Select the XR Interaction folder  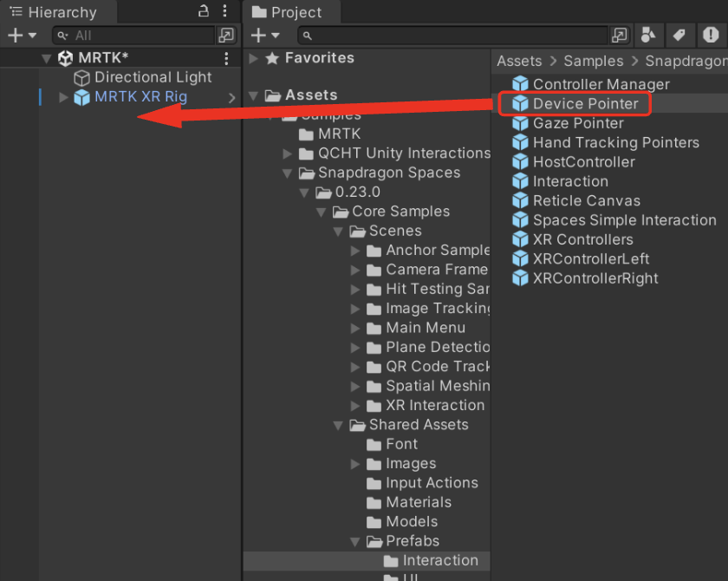(x=426, y=406)
